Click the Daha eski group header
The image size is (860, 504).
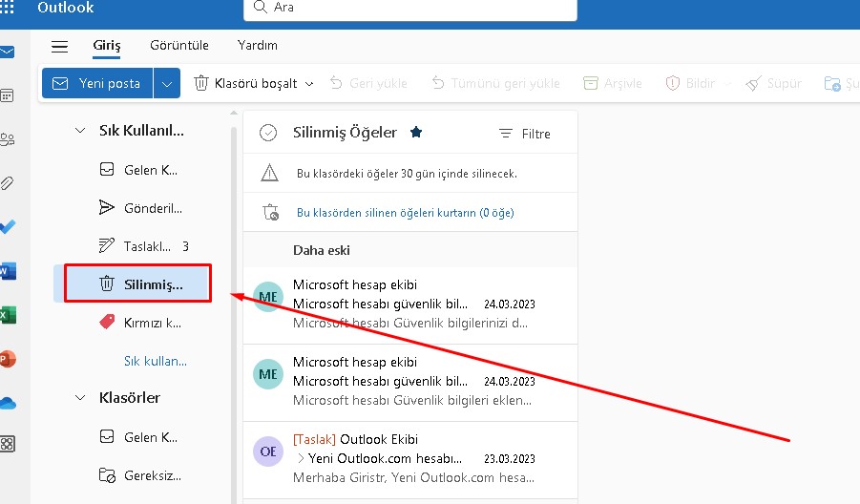coord(410,250)
